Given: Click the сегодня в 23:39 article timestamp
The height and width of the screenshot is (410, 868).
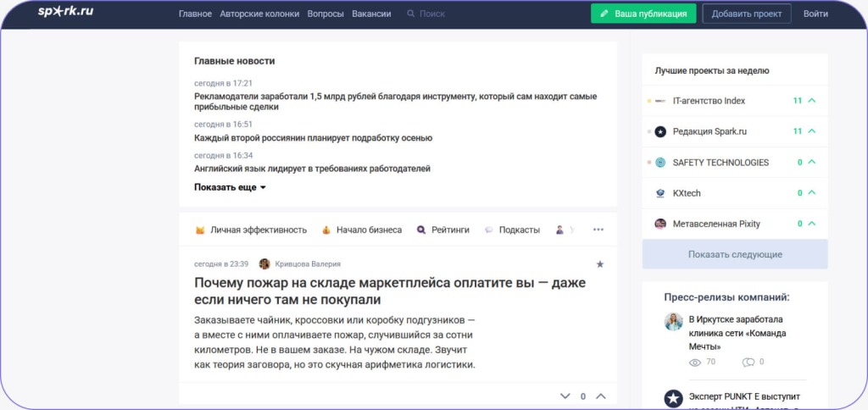Looking at the screenshot, I should (x=221, y=264).
